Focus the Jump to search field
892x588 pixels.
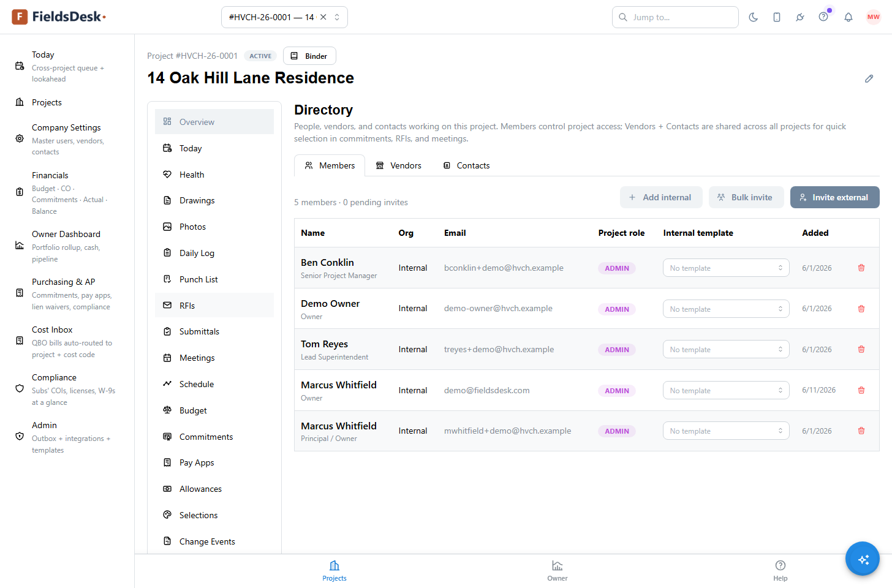pyautogui.click(x=675, y=17)
